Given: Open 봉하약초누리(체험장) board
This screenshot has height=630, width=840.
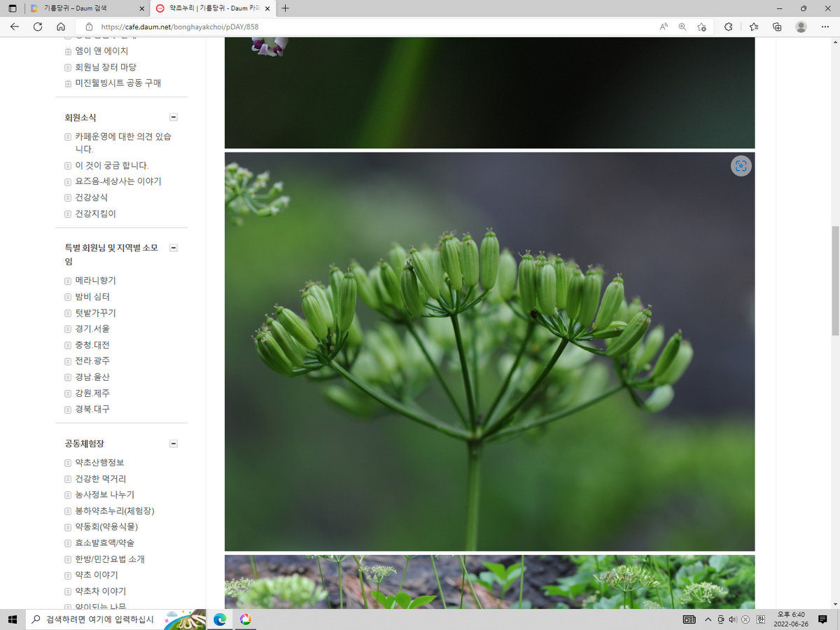Looking at the screenshot, I should [115, 511].
